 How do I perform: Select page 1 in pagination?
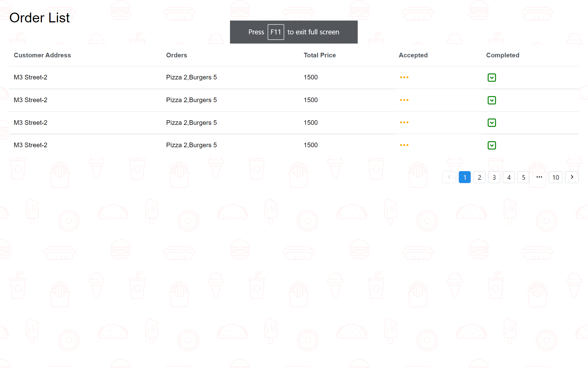[465, 177]
